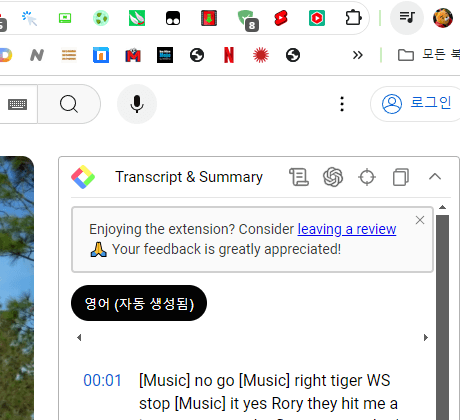Open the ChatGPT summary icon in Transcript panel
The image size is (460, 420).
pos(333,177)
